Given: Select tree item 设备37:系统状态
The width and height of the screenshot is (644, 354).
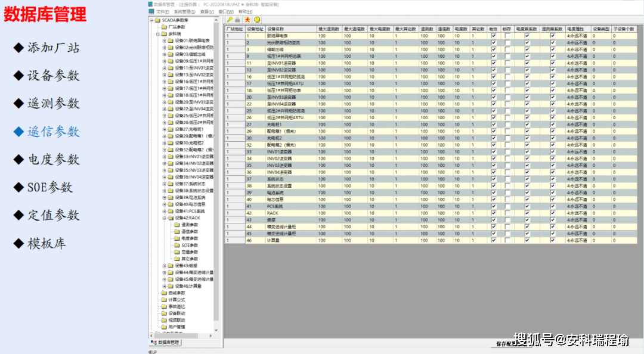Looking at the screenshot, I should pyautogui.click(x=190, y=184).
